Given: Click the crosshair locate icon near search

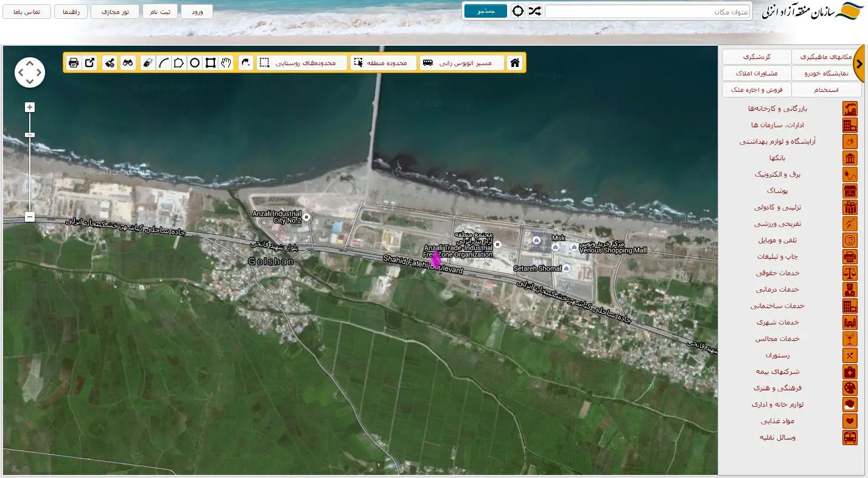Looking at the screenshot, I should click(x=518, y=12).
